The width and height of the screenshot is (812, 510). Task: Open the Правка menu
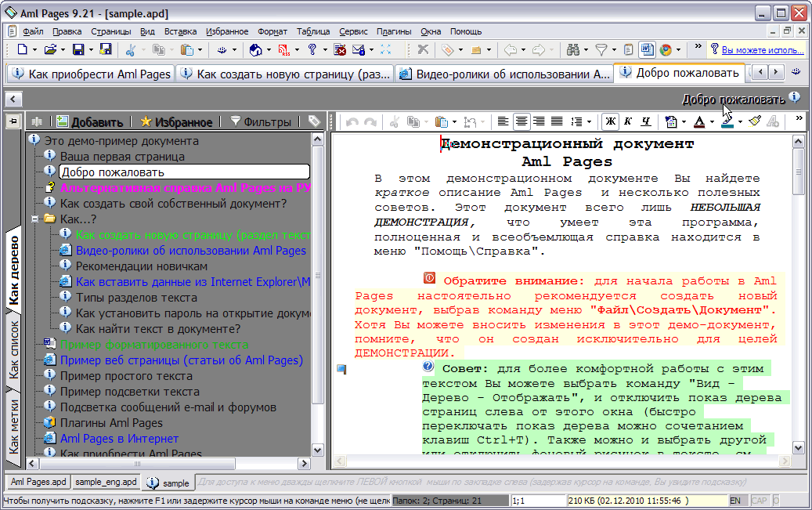pos(67,31)
